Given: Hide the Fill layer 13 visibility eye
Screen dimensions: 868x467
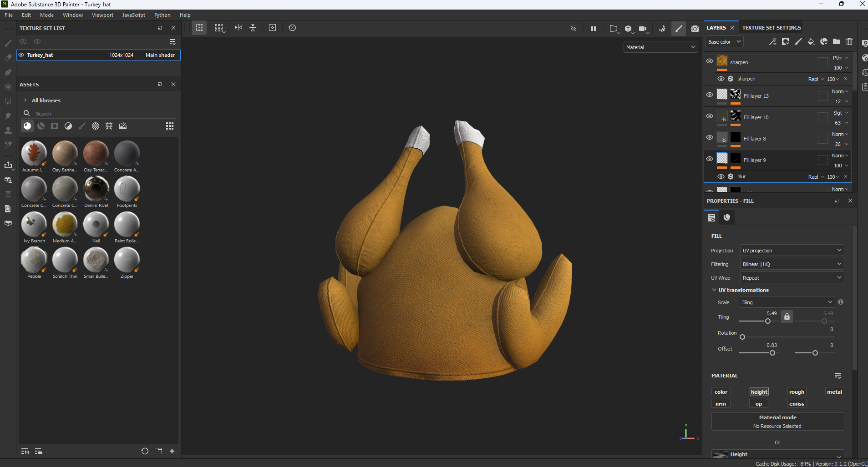Looking at the screenshot, I should click(x=709, y=95).
